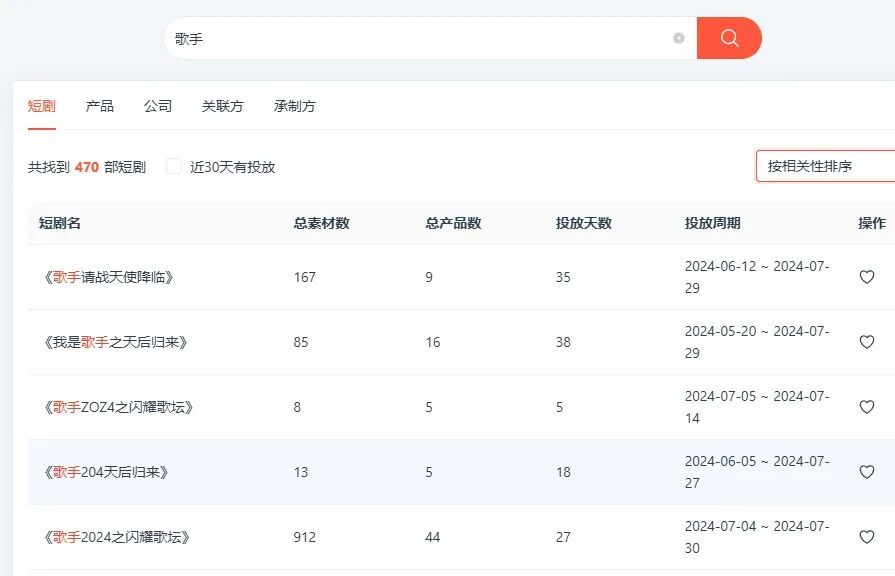895x576 pixels.
Task: Toggle the heart for 《歌手204天后归来》
Action: (x=866, y=472)
